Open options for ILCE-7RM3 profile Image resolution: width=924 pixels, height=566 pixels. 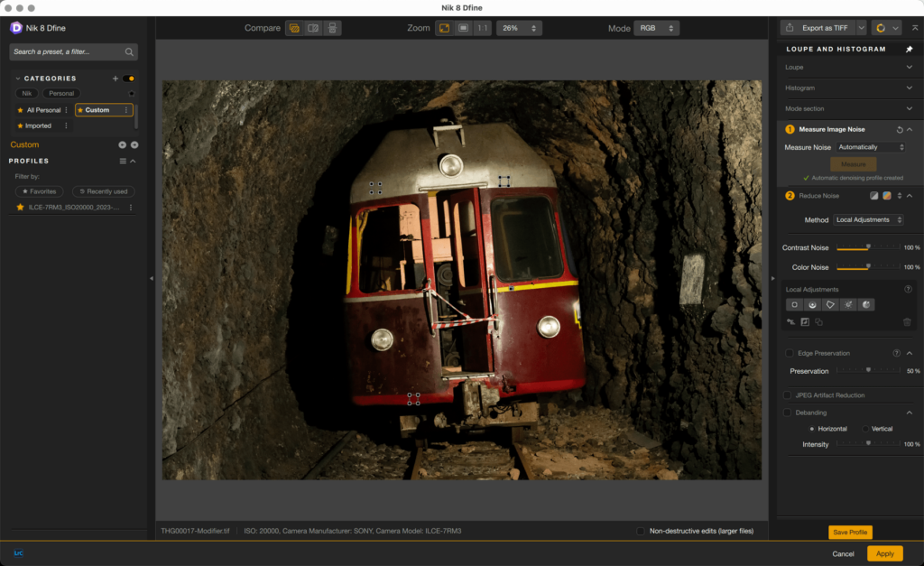tap(130, 208)
